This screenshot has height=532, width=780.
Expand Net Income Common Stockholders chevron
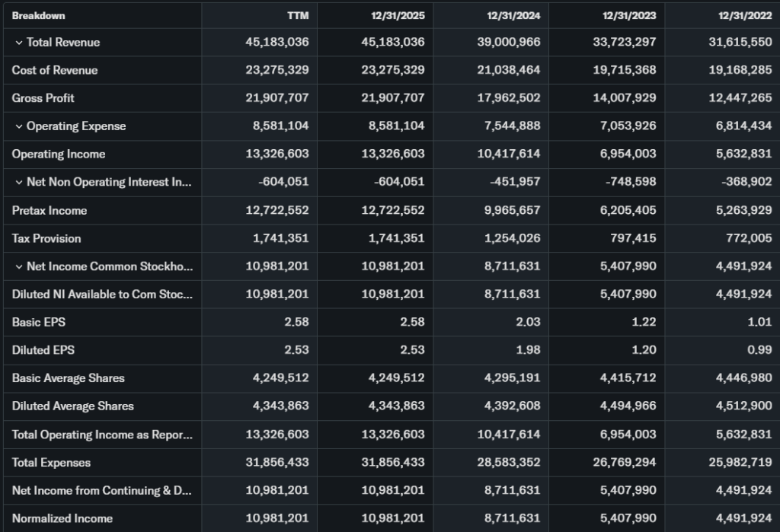pyautogui.click(x=19, y=266)
